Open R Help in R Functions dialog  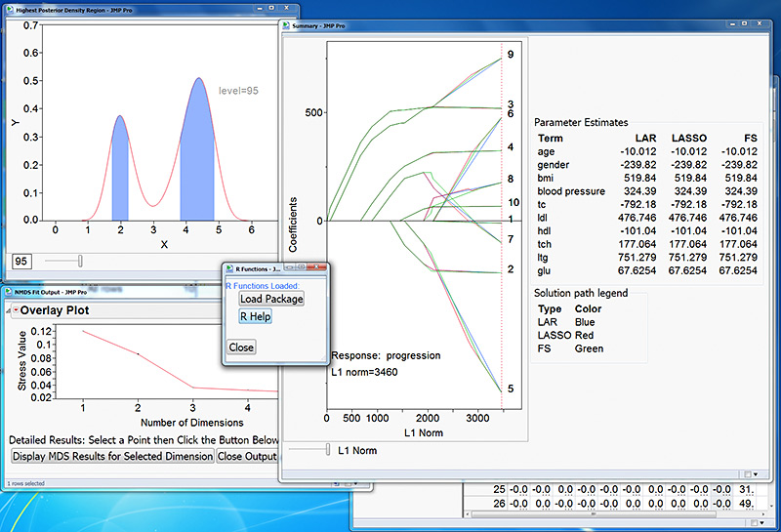click(x=256, y=316)
